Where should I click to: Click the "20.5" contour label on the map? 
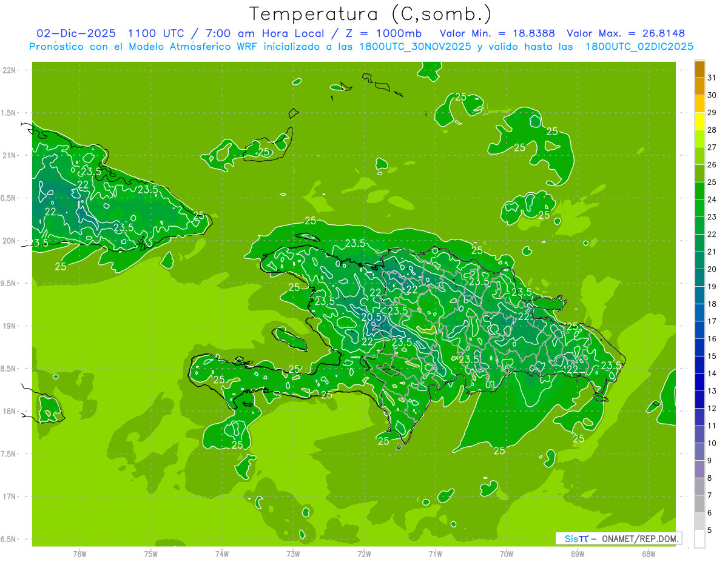click(x=371, y=316)
